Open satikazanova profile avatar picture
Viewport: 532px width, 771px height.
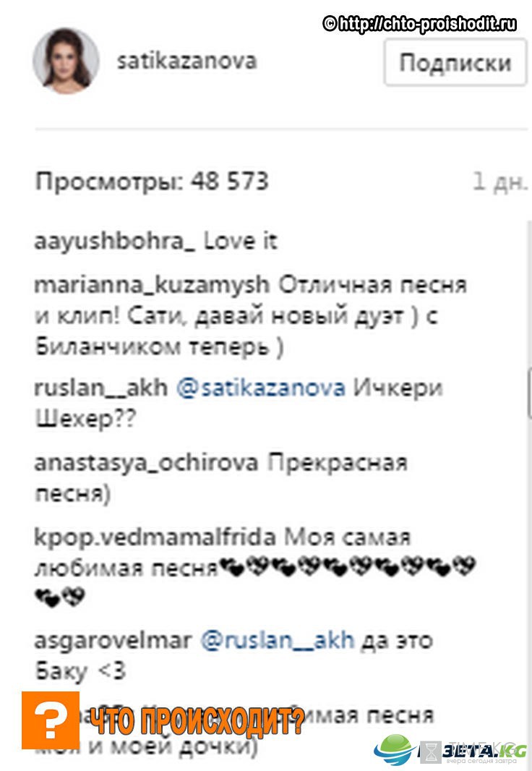point(66,61)
